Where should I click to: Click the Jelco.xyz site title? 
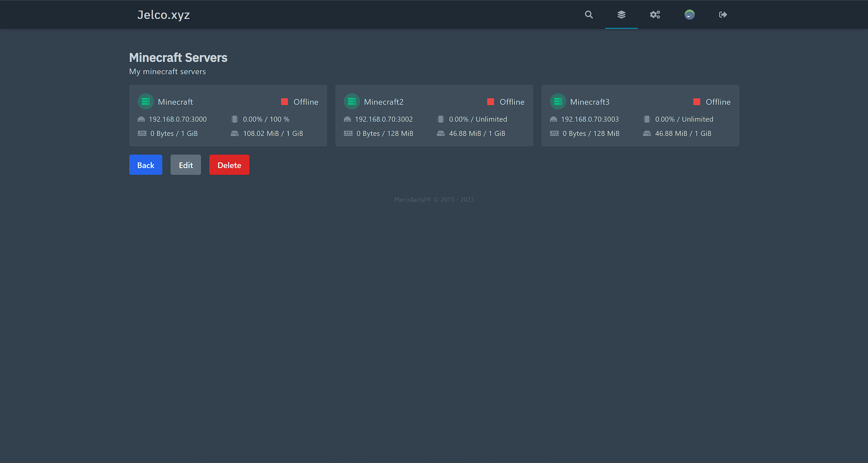163,15
